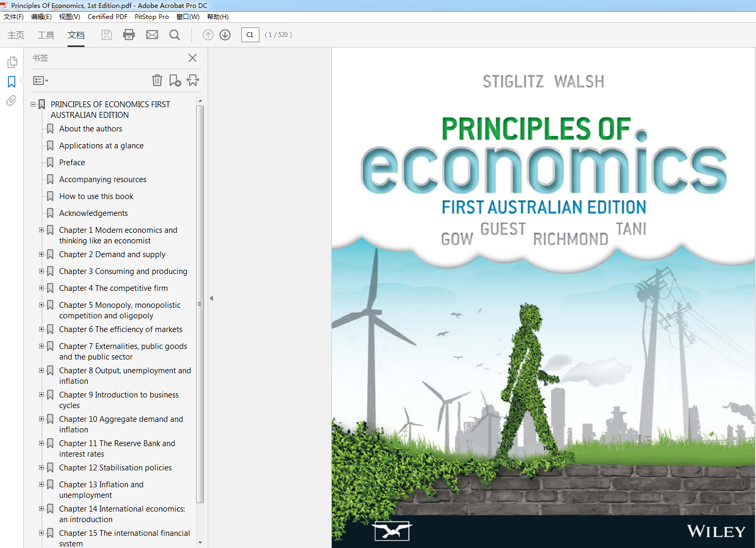Go to previous page arrow

(208, 35)
